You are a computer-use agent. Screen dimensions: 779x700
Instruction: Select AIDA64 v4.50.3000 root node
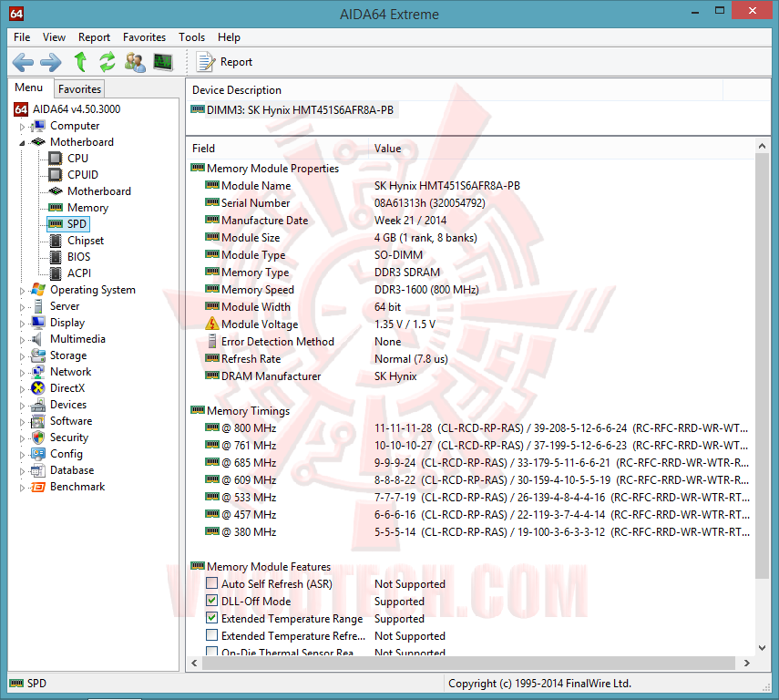click(x=77, y=108)
